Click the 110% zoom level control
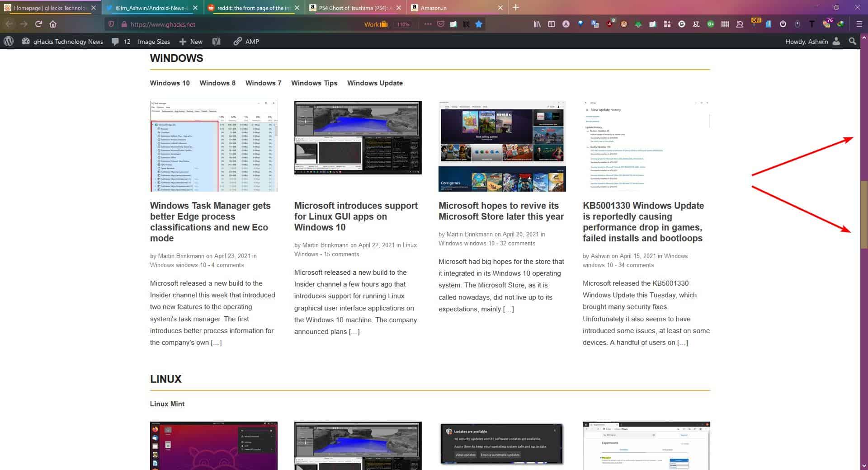 pyautogui.click(x=402, y=24)
